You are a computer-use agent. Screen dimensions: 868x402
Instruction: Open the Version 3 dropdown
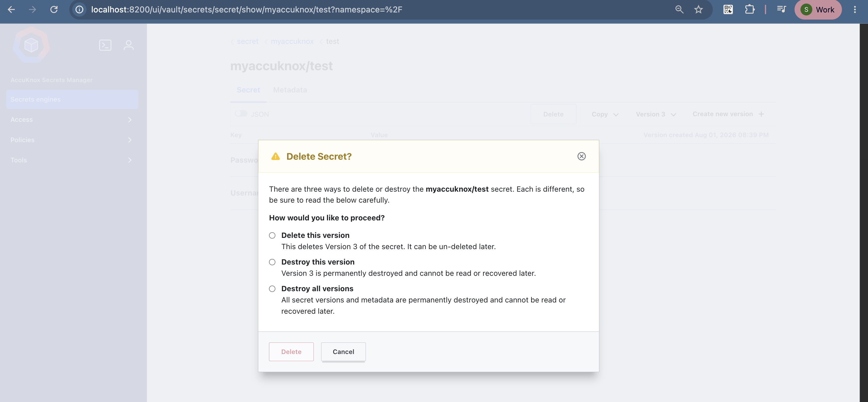(x=656, y=114)
